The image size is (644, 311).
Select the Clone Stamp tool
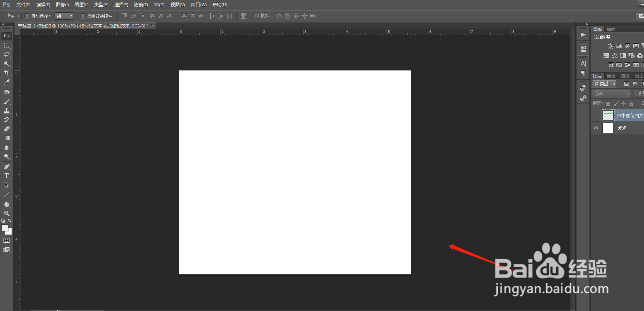(7, 111)
